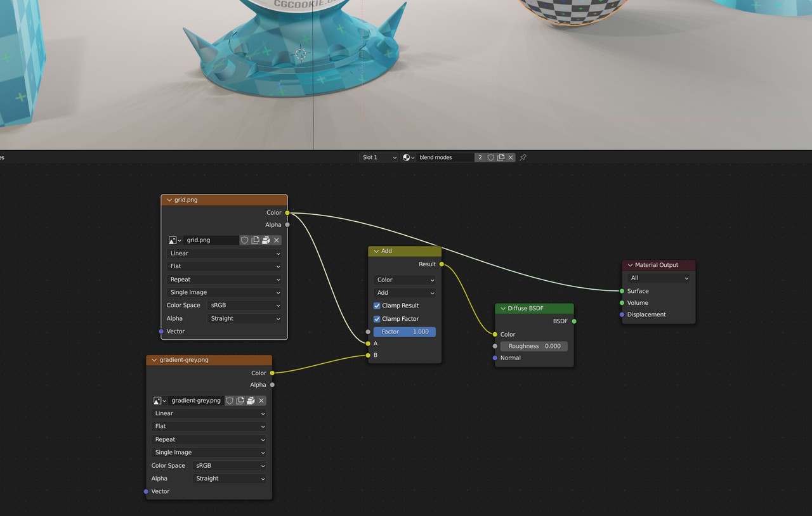Browse images in the grid.png node
Viewport: 812px width, 516px height.
click(174, 240)
